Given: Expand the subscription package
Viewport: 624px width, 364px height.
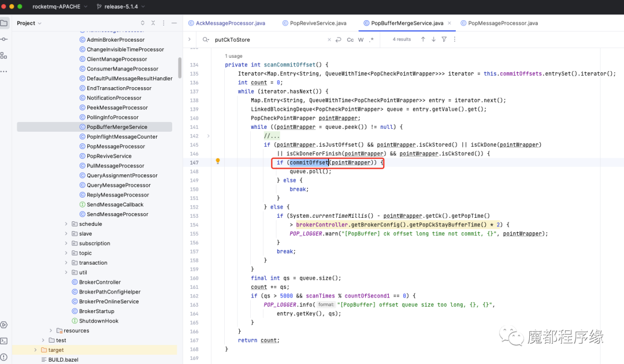Looking at the screenshot, I should [x=66, y=243].
